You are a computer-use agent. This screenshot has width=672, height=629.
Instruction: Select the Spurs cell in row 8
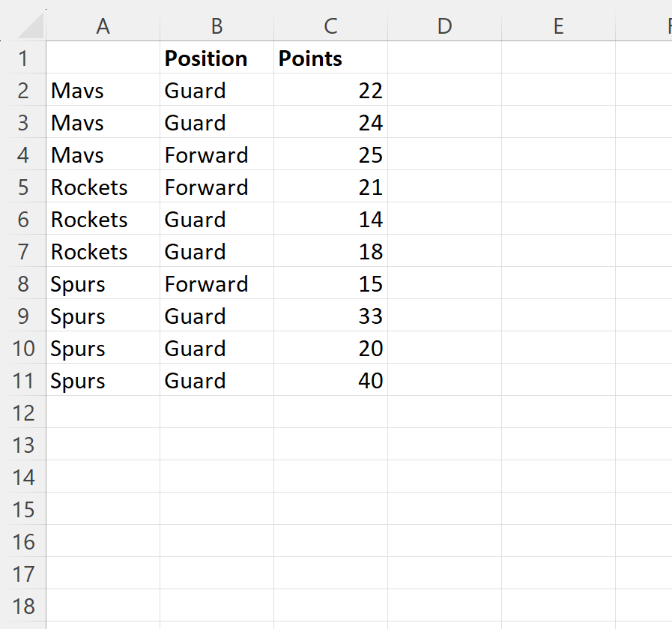click(103, 283)
